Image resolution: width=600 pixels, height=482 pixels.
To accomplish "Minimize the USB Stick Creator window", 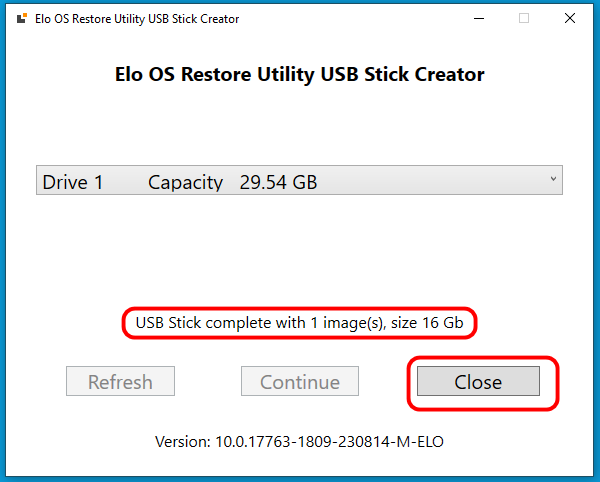I will pos(479,18).
